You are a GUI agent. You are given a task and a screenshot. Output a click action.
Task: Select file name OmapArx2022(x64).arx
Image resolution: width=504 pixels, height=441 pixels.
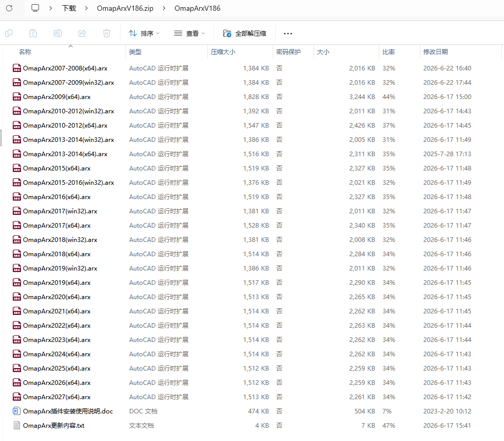coord(57,325)
